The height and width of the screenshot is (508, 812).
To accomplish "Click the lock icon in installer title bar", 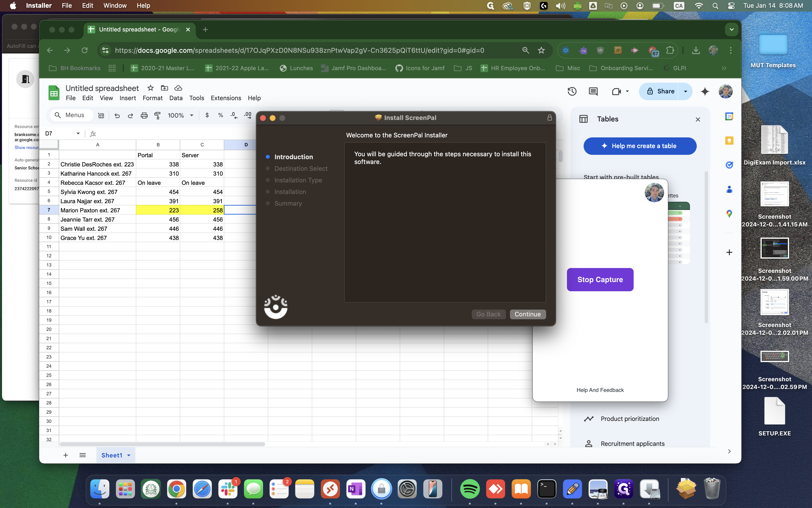I will (x=549, y=118).
